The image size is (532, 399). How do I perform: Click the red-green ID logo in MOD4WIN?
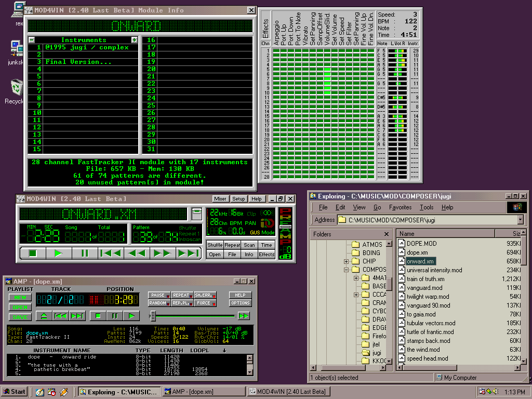pyautogui.click(x=268, y=223)
